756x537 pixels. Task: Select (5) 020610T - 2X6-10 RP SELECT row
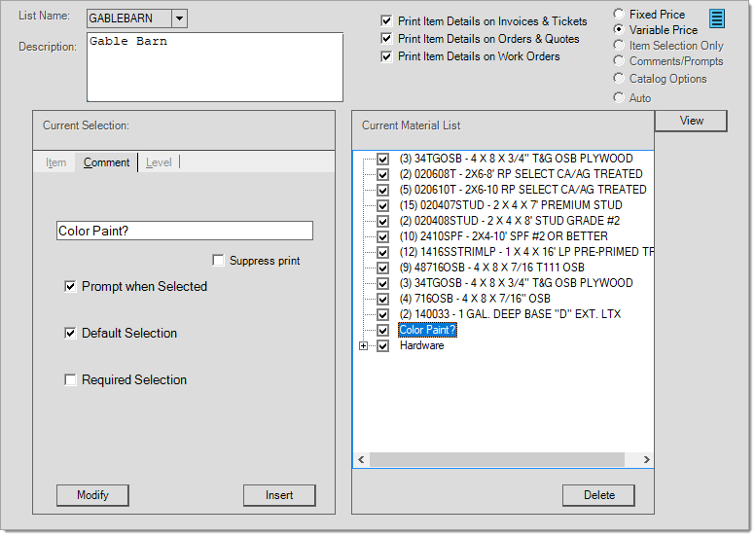click(522, 190)
